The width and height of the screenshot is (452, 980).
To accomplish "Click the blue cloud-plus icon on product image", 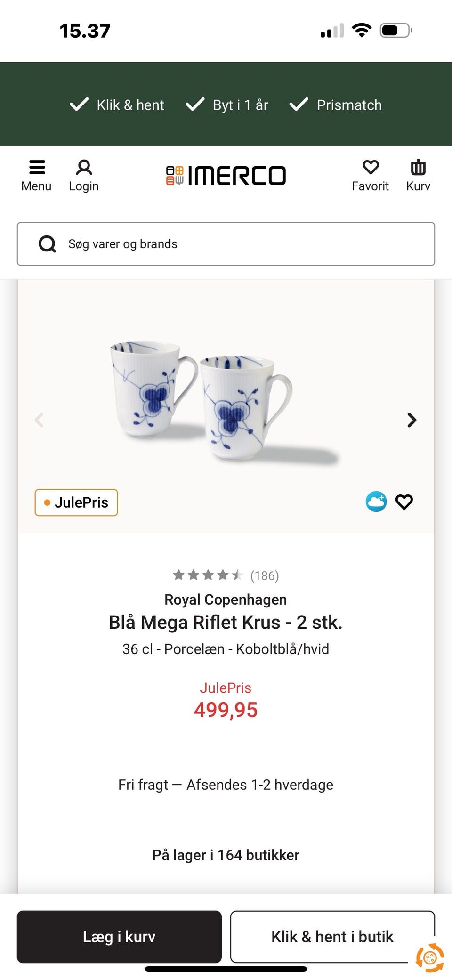I will pos(376,502).
